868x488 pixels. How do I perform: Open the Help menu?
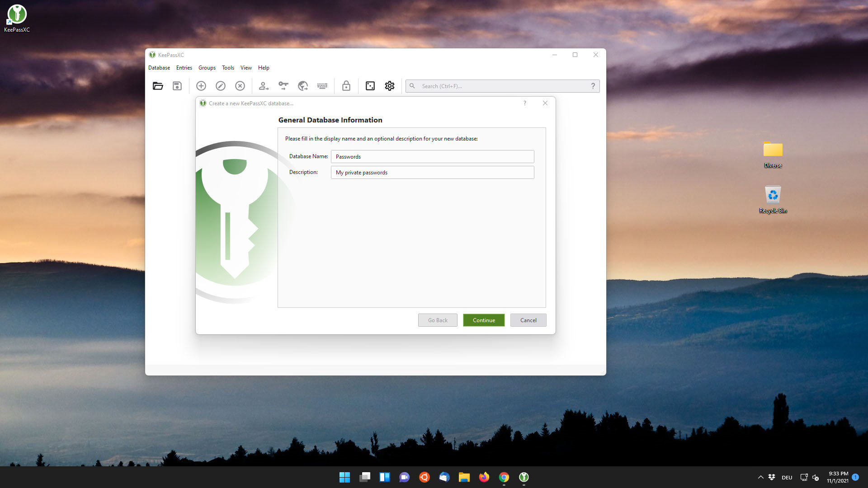pyautogui.click(x=264, y=68)
